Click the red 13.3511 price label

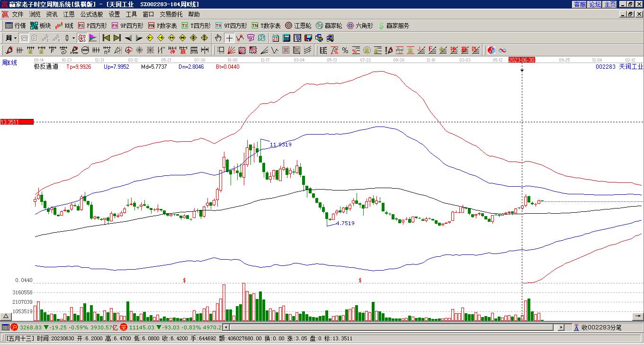(x=17, y=122)
